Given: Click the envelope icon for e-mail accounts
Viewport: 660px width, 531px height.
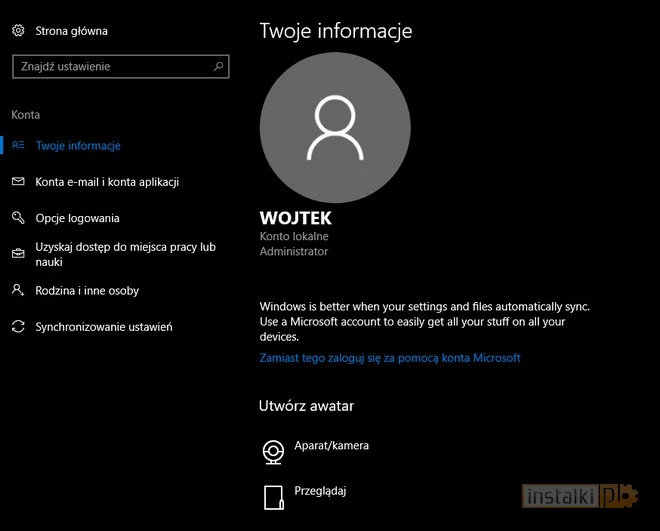Looking at the screenshot, I should [x=18, y=182].
